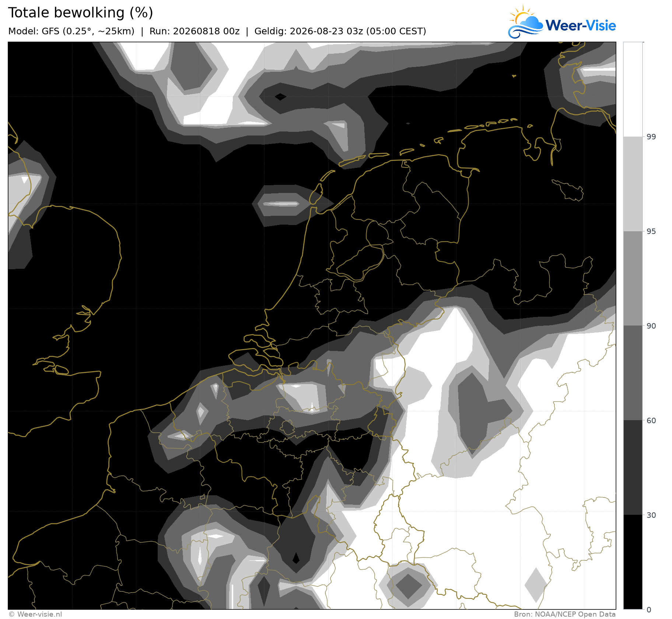The height and width of the screenshot is (619, 672).
Task: Select the light gray 95-99% colorbar segment
Action: (x=633, y=184)
